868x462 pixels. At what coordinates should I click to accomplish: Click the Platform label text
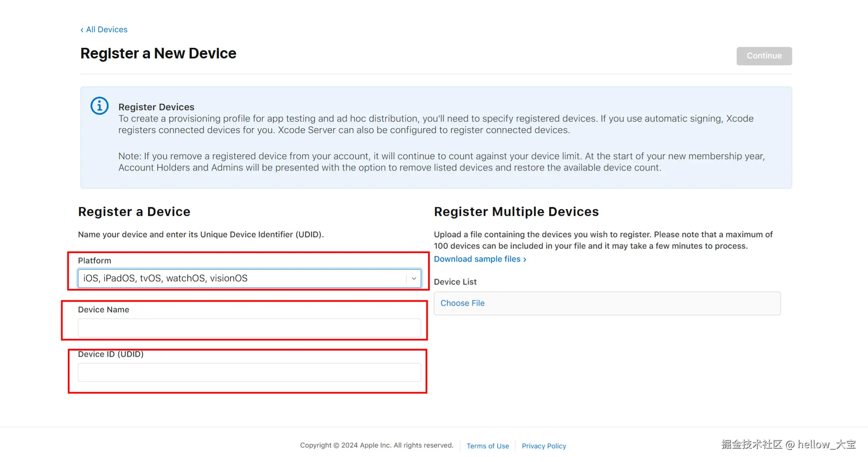94,261
